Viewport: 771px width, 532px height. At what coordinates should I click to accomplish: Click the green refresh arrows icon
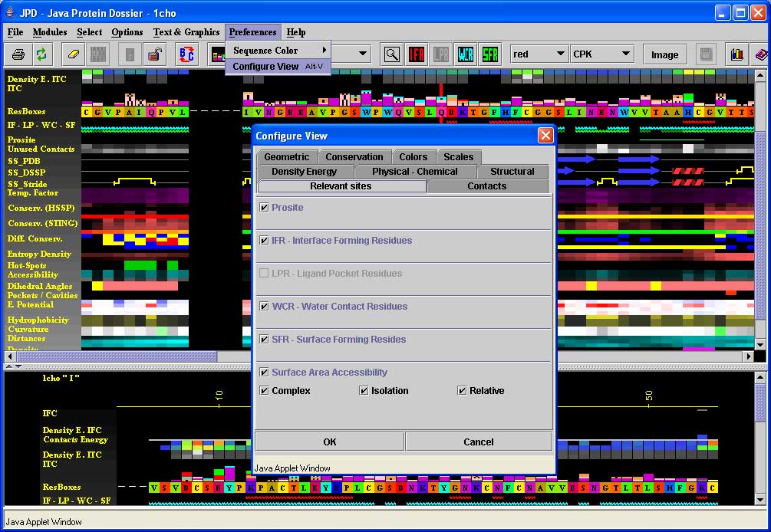tap(41, 54)
